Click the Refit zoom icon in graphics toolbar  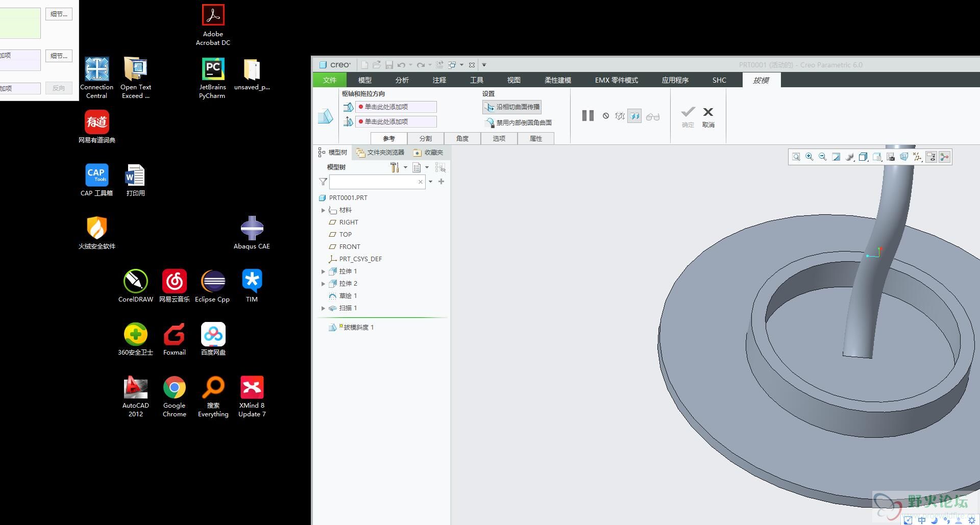click(x=796, y=157)
